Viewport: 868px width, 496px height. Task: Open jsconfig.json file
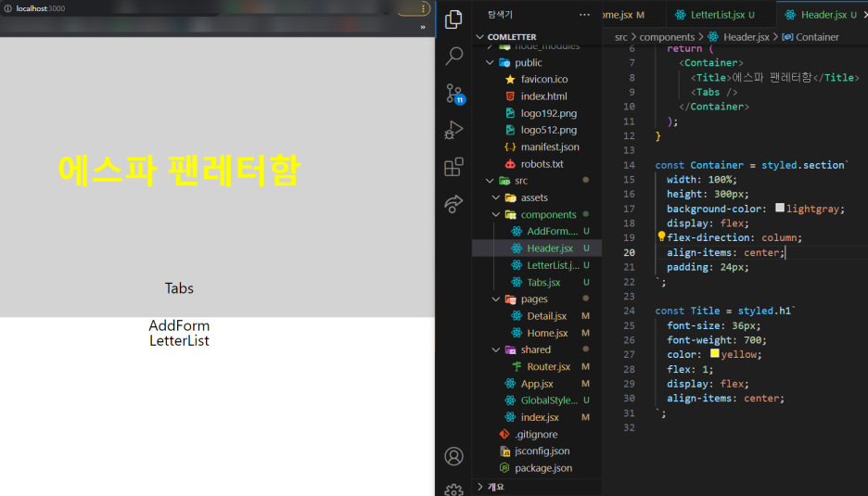[542, 451]
